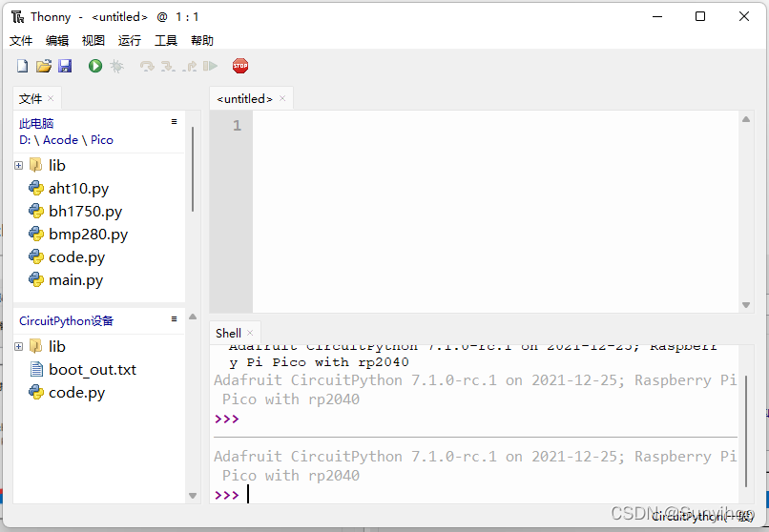
Task: Open the 帮助 menu
Action: pyautogui.click(x=202, y=41)
